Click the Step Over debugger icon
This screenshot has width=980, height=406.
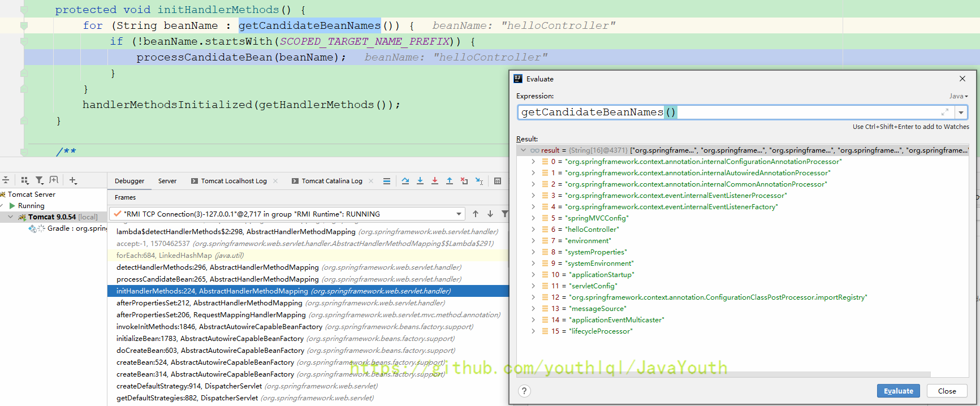click(405, 181)
